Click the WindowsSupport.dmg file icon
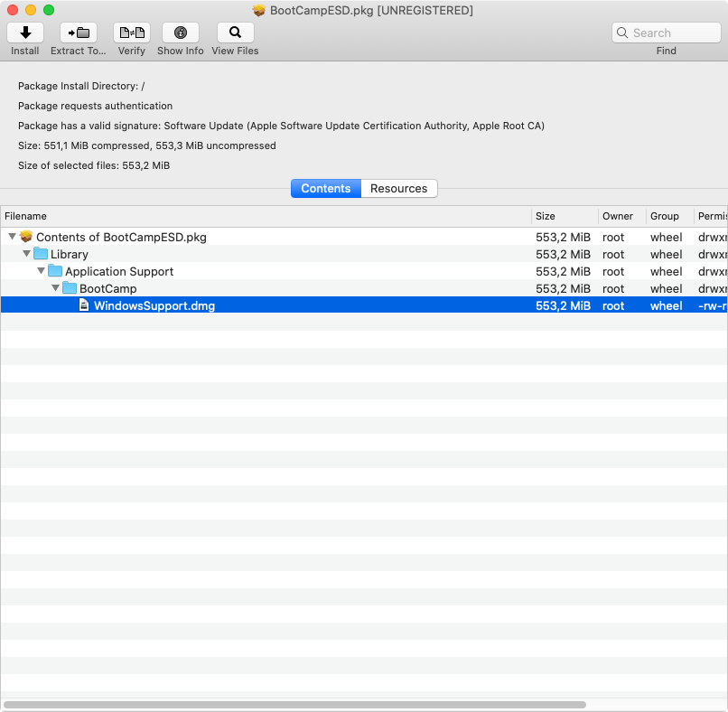Image resolution: width=728 pixels, height=712 pixels. pos(84,305)
